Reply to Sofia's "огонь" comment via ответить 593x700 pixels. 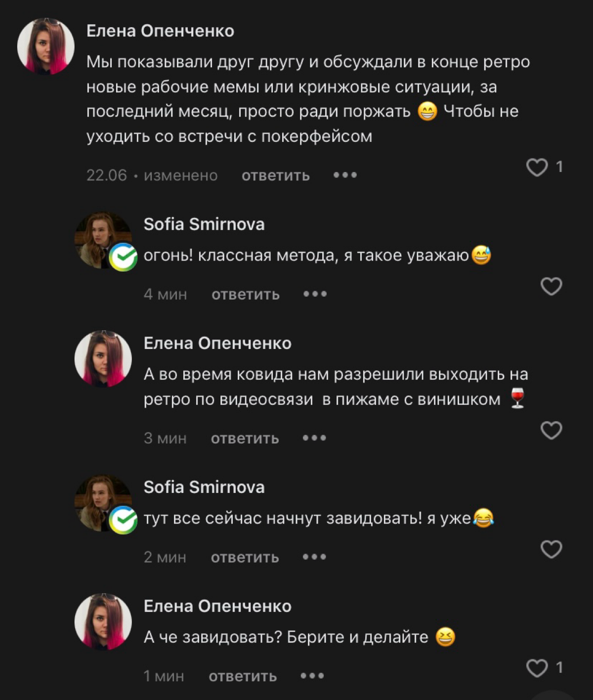tap(245, 294)
